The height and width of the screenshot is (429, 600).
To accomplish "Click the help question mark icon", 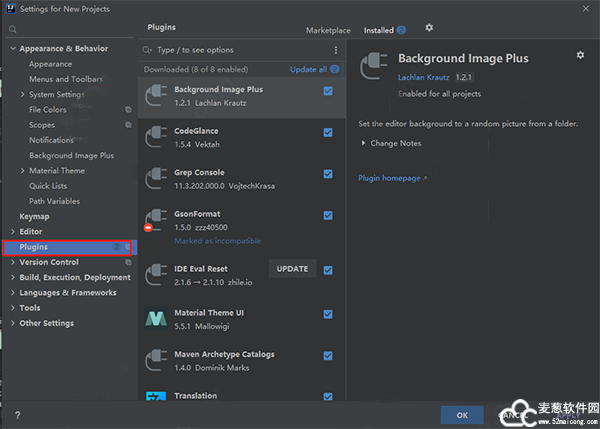I will 17,414.
